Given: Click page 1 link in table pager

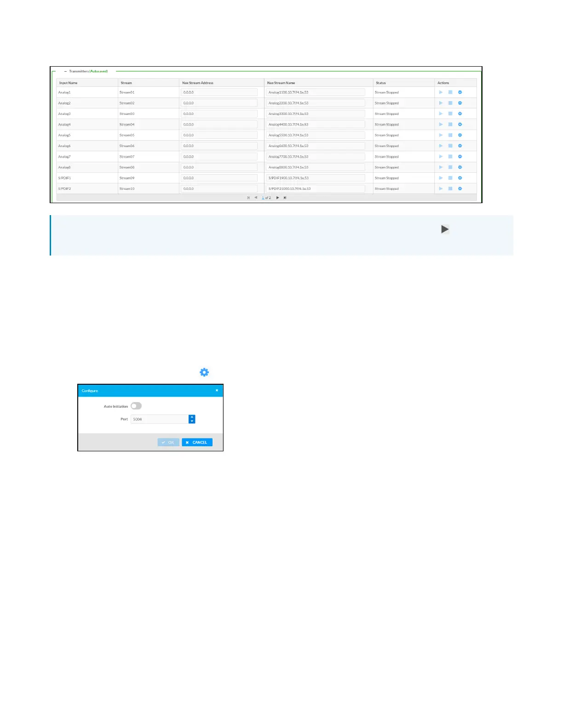Looking at the screenshot, I should coord(263,198).
